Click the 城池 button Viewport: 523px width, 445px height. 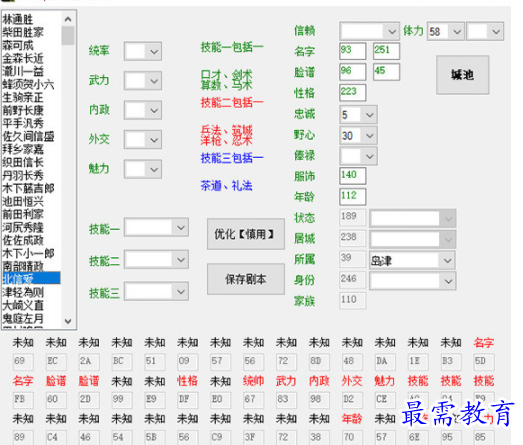pos(463,75)
